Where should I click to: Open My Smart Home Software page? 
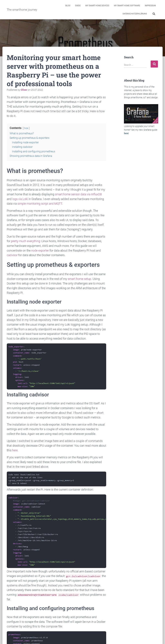pos(127,5)
